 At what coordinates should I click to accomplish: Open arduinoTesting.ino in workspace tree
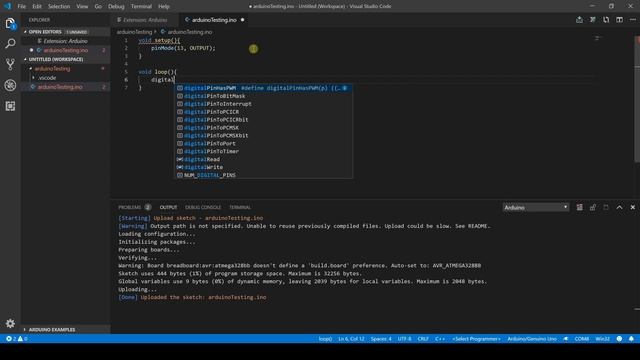point(65,87)
